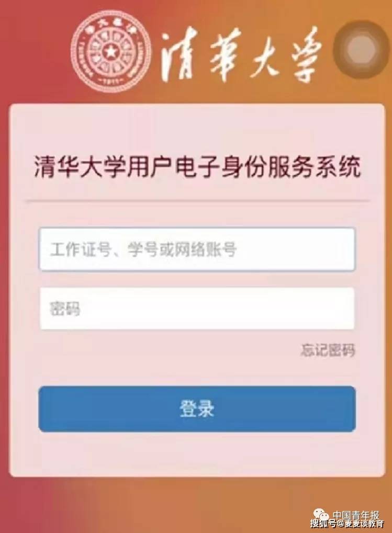Click the 登录 text on the blue button
Image resolution: width=392 pixels, height=533 pixels.
coord(197,409)
